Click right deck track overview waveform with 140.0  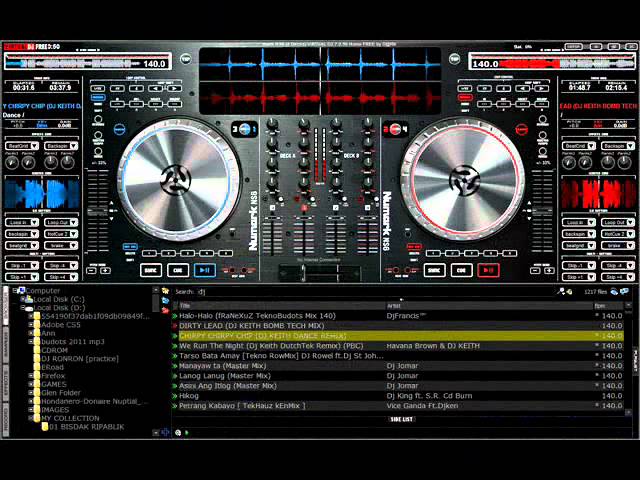pyautogui.click(x=551, y=63)
